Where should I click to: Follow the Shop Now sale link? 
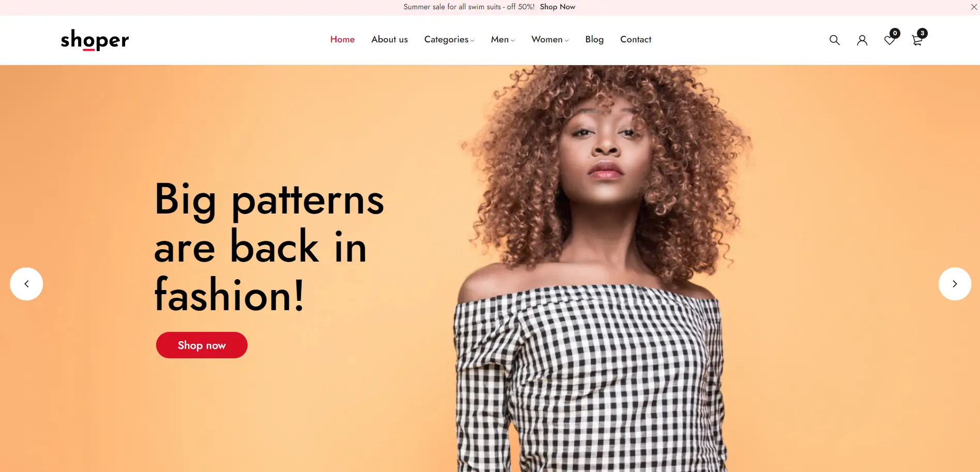pyautogui.click(x=557, y=7)
